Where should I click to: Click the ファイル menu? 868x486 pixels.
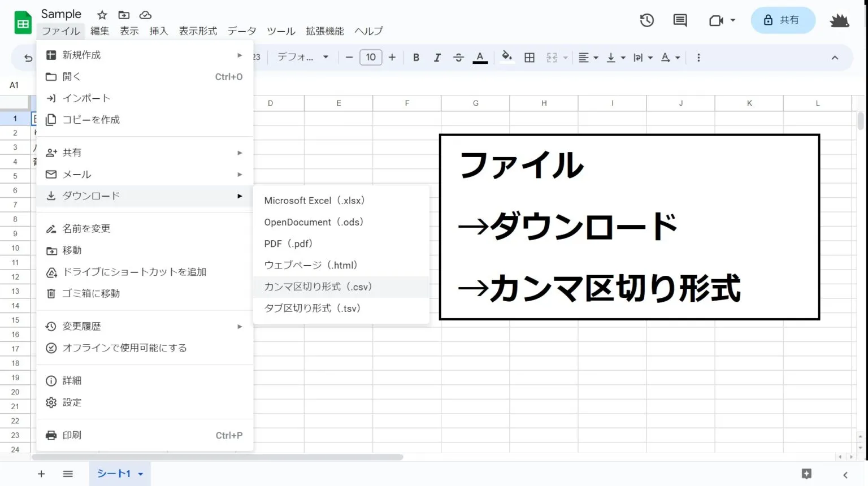pyautogui.click(x=61, y=31)
